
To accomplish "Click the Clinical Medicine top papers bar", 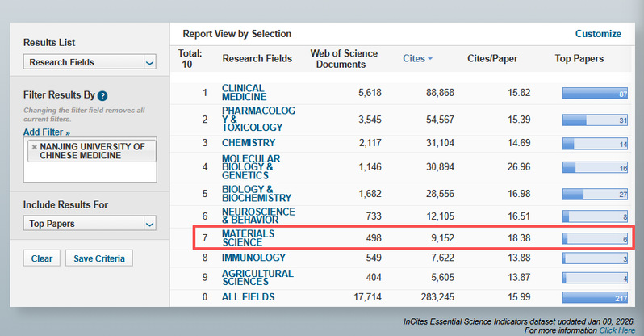I will 596,94.
